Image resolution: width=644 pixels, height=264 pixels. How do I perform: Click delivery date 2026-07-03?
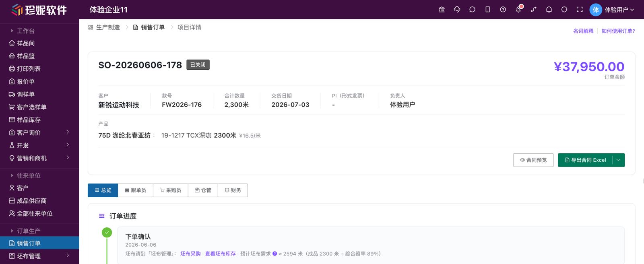[290, 105]
